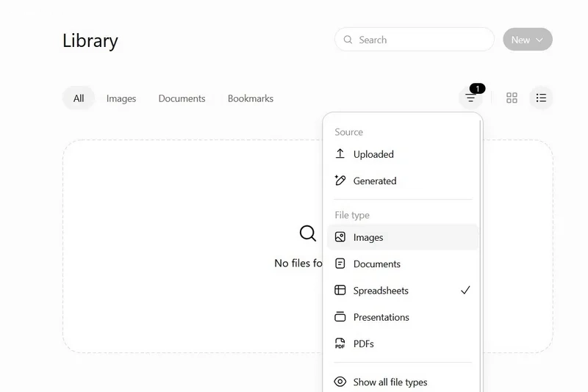This screenshot has height=392, width=588.
Task: Click the filter count badge 1
Action: (477, 88)
